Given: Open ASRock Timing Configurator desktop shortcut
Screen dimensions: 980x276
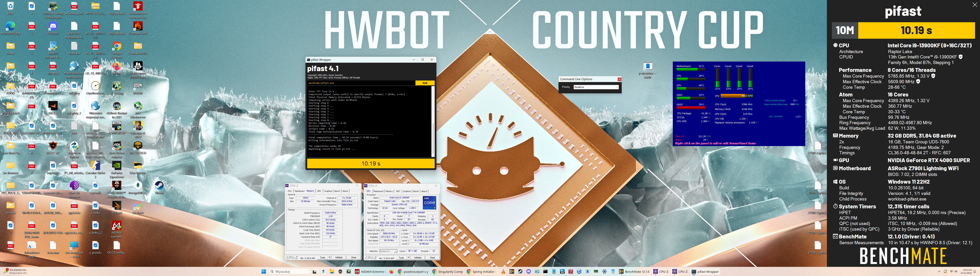Looking at the screenshot, I should pyautogui.click(x=53, y=10).
